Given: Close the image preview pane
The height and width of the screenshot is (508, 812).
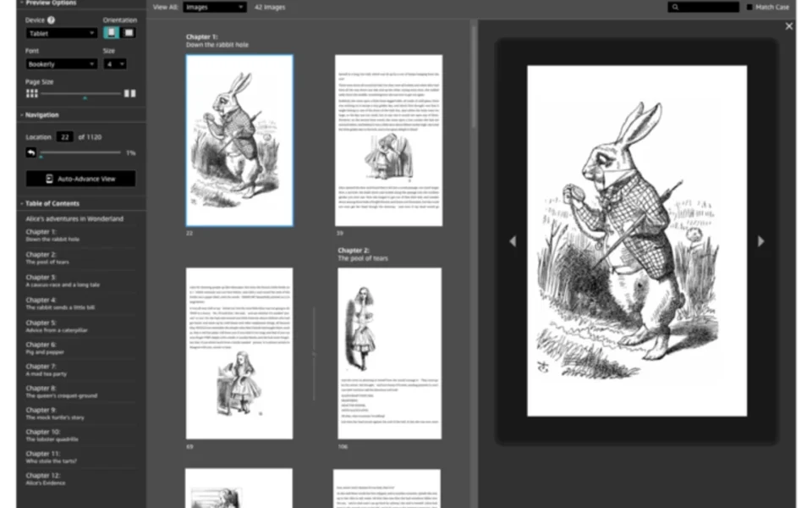Looking at the screenshot, I should (788, 26).
